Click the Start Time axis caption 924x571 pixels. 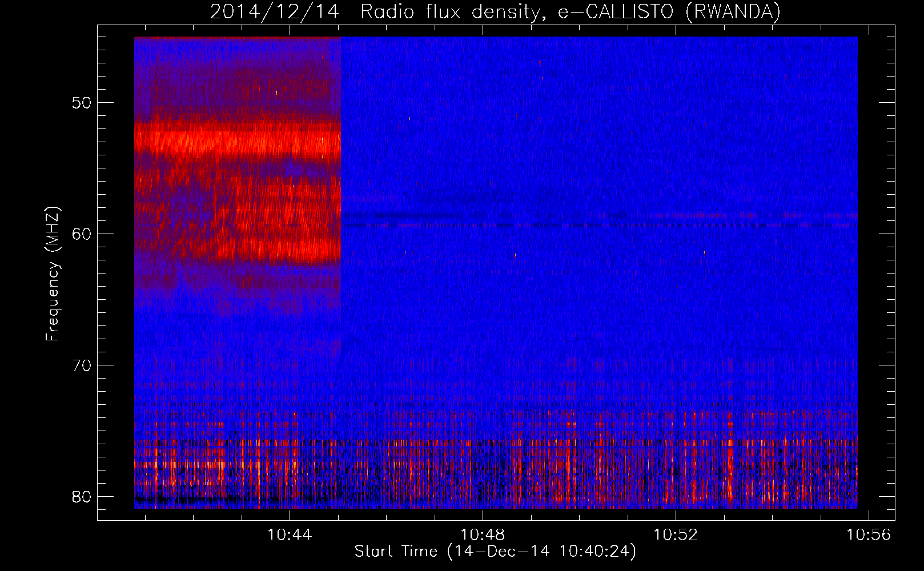(495, 552)
